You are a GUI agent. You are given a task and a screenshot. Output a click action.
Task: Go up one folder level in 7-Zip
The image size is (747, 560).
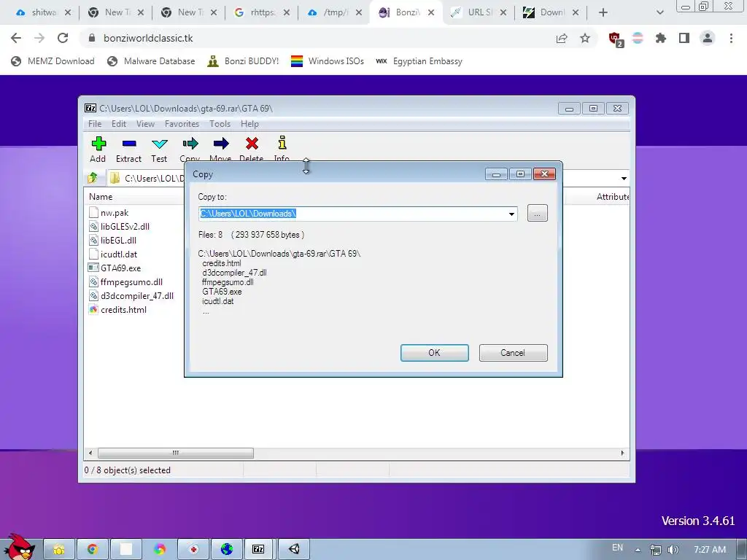point(93,178)
